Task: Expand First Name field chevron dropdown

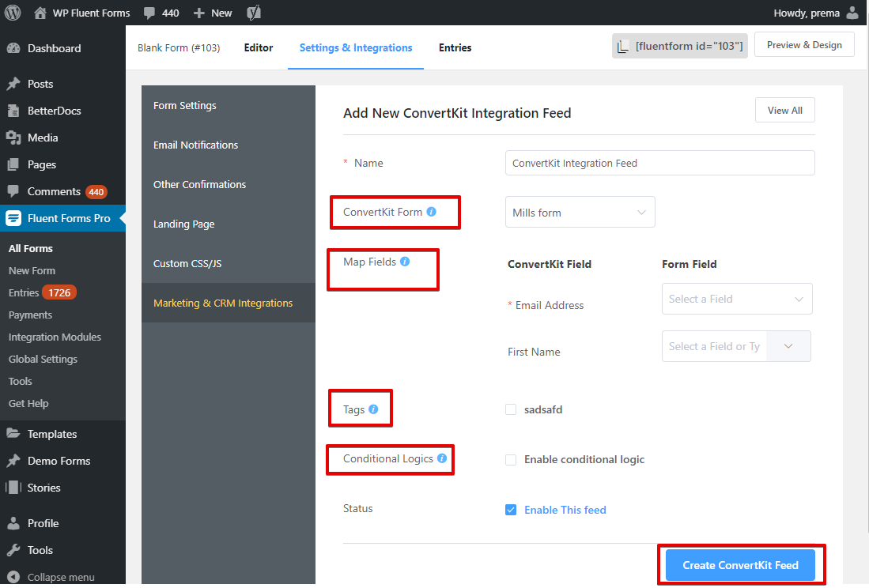Action: pyautogui.click(x=788, y=346)
